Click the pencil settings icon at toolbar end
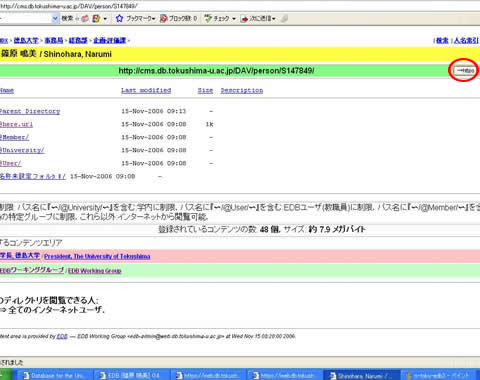 point(284,19)
